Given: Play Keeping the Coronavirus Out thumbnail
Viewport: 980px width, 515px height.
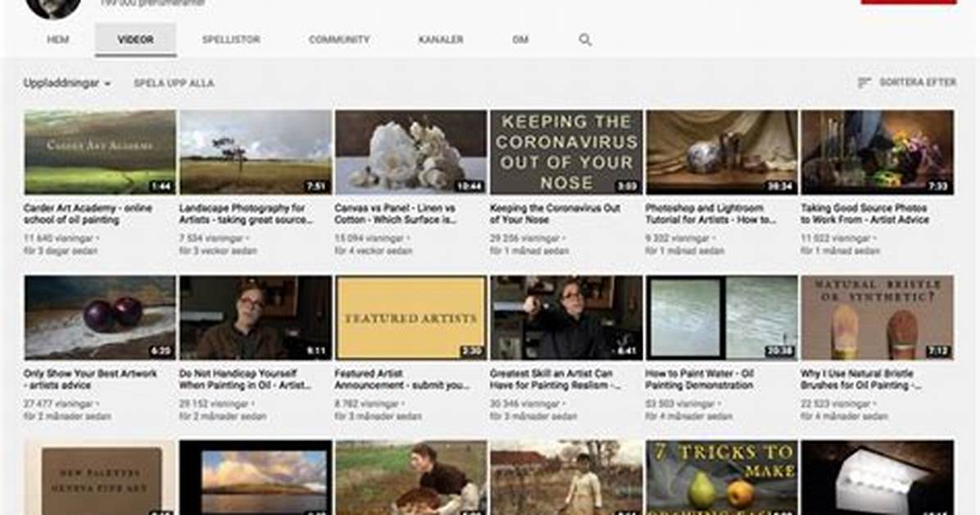Looking at the screenshot, I should point(566,152).
